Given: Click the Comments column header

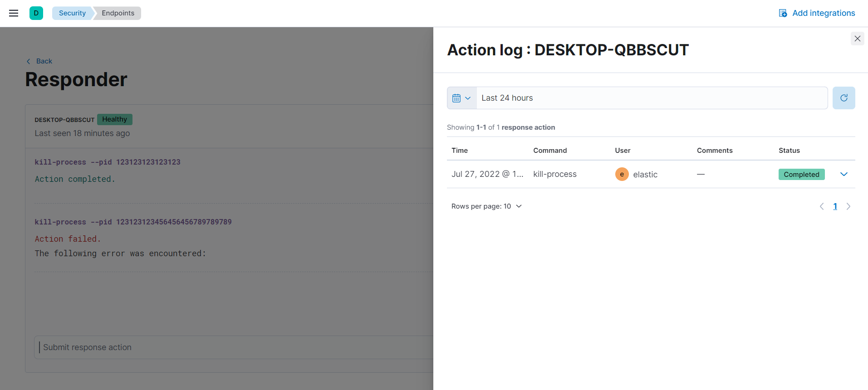Looking at the screenshot, I should [x=715, y=151].
